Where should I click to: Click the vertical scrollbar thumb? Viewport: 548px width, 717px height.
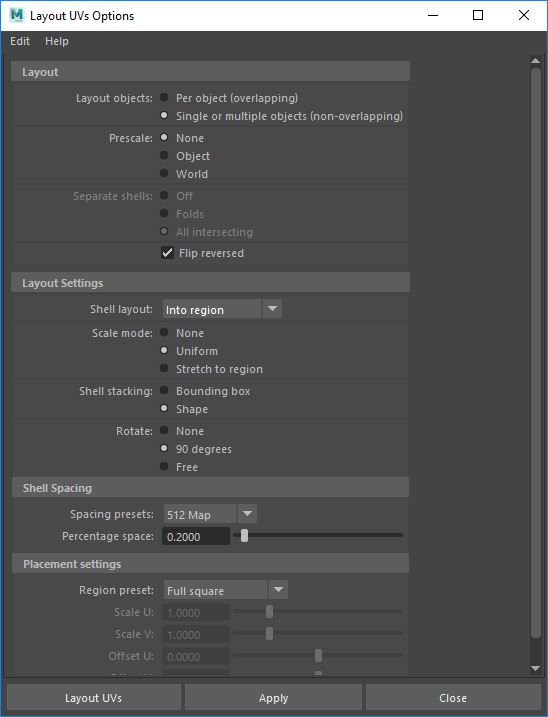pyautogui.click(x=536, y=352)
